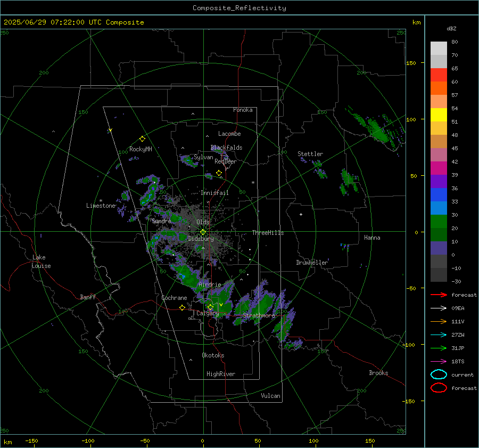Click the Didsbury city label
This screenshot has height=448, width=479.
click(201, 239)
